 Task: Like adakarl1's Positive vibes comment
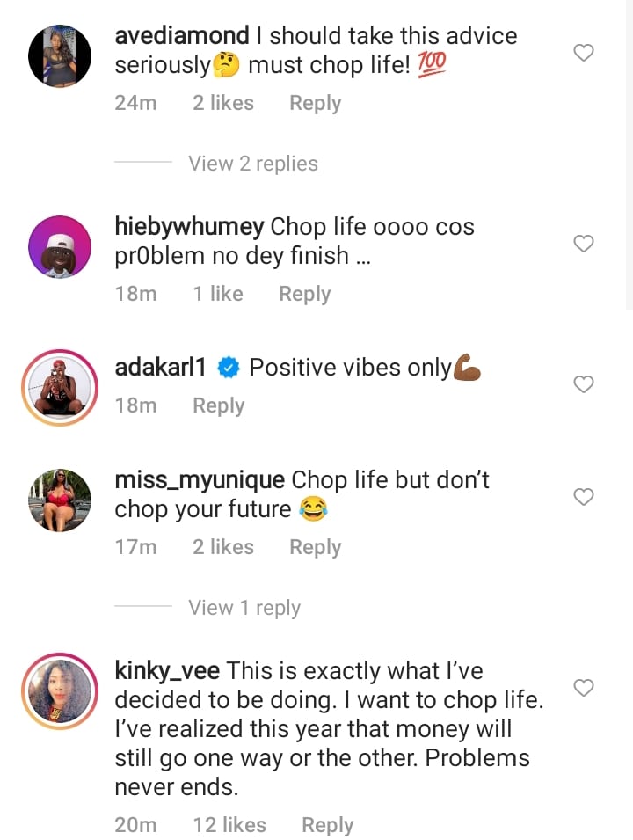point(583,384)
